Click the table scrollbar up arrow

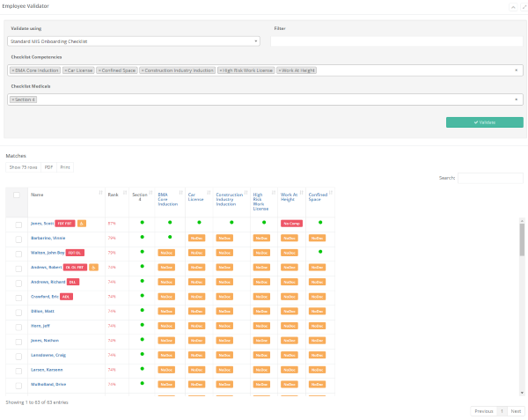522,221
